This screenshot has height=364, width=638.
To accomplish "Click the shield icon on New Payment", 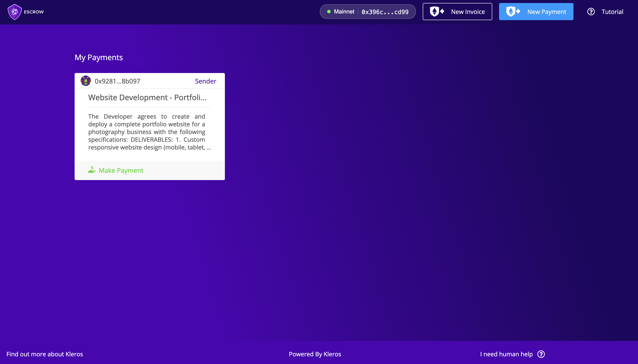I will click(513, 12).
